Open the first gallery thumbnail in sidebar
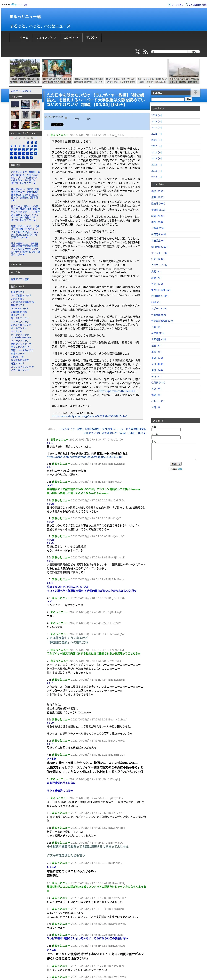This screenshot has width=207, height=980. [x=15, y=105]
